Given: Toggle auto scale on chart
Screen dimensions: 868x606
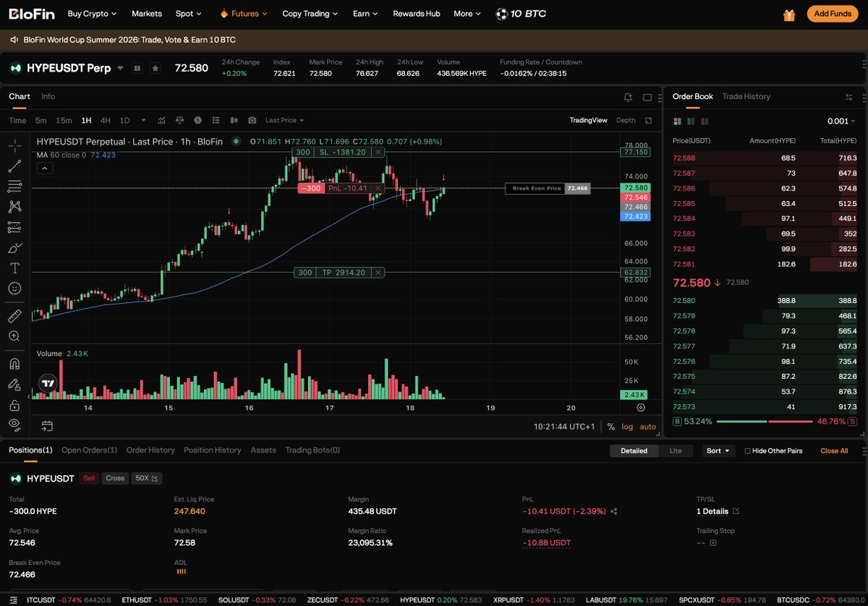Looking at the screenshot, I should coord(647,427).
